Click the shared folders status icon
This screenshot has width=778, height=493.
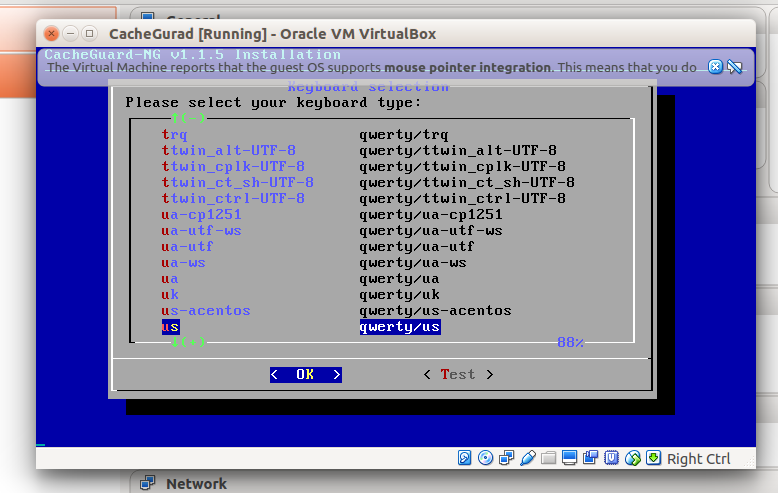click(x=548, y=458)
